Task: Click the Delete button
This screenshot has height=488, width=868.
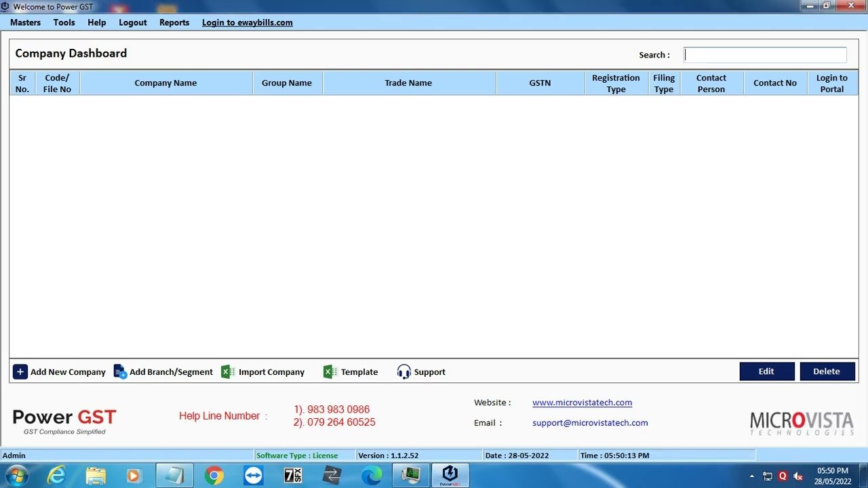Action: coord(827,371)
